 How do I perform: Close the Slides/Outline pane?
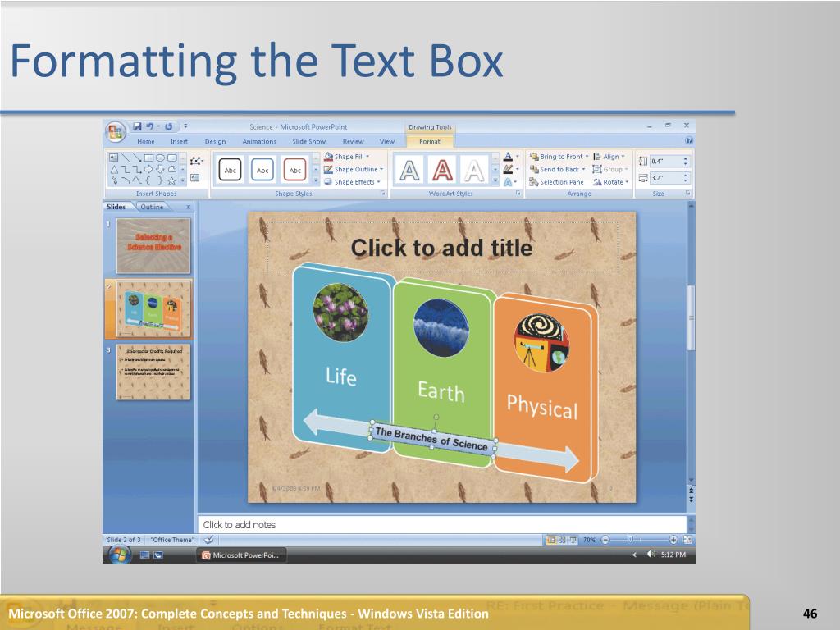point(188,207)
